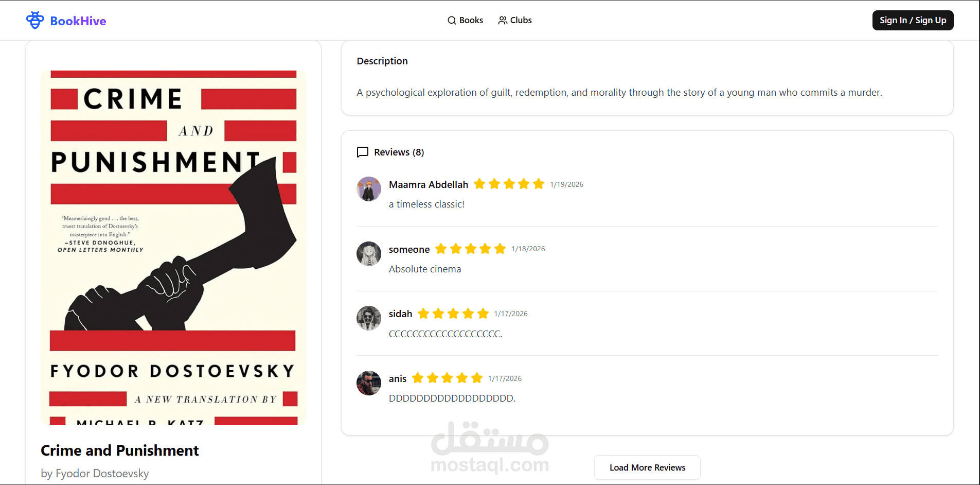Click the first star on anis's review
Image resolution: width=980 pixels, height=485 pixels.
(418, 378)
